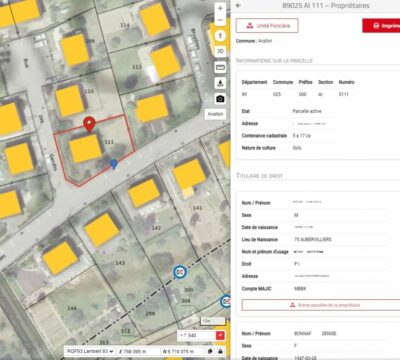Image resolution: width=400 pixels, height=360 pixels.
Task: Apply scale with the red confirm button
Action: [x=220, y=335]
